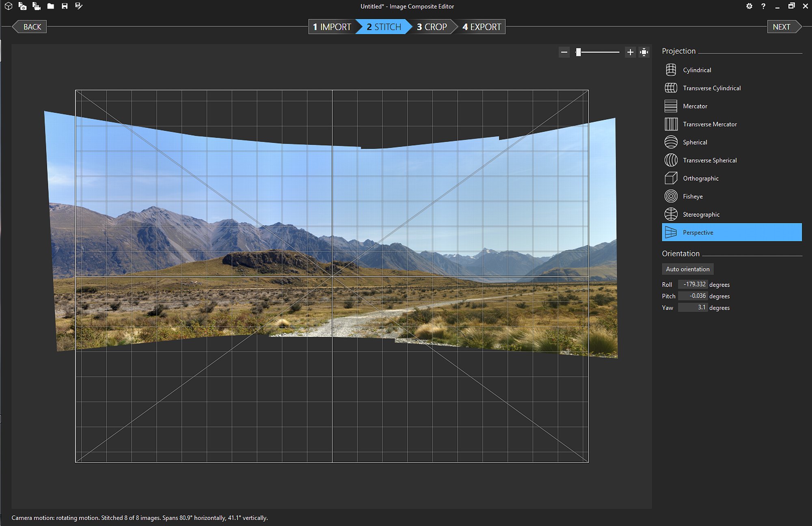This screenshot has width=812, height=526.
Task: Zoom out with the minus button
Action: (564, 52)
